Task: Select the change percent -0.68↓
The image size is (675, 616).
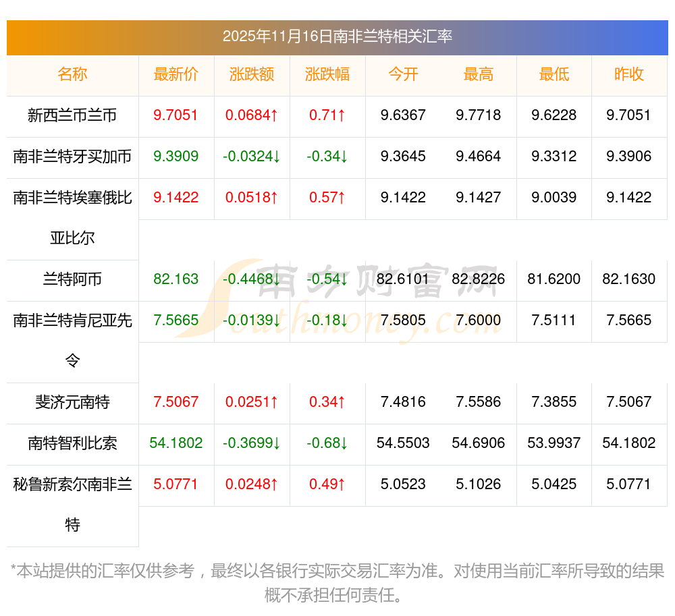Action: point(327,443)
